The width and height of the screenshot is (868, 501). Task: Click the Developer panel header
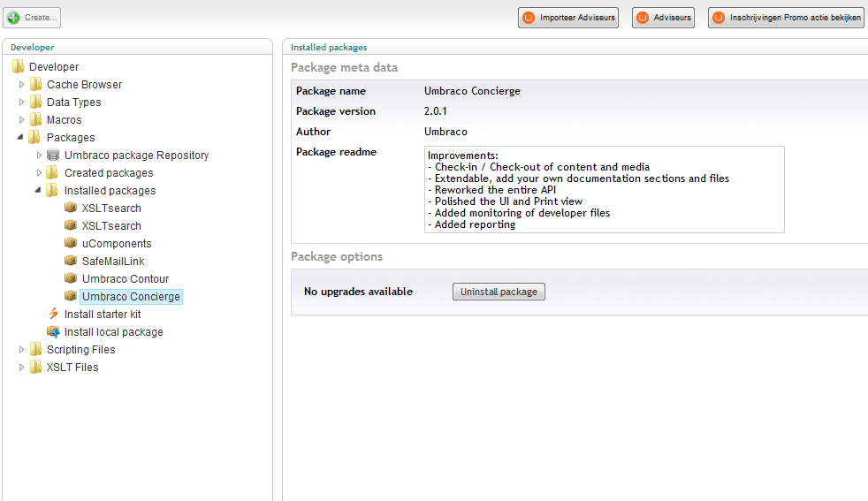click(32, 48)
